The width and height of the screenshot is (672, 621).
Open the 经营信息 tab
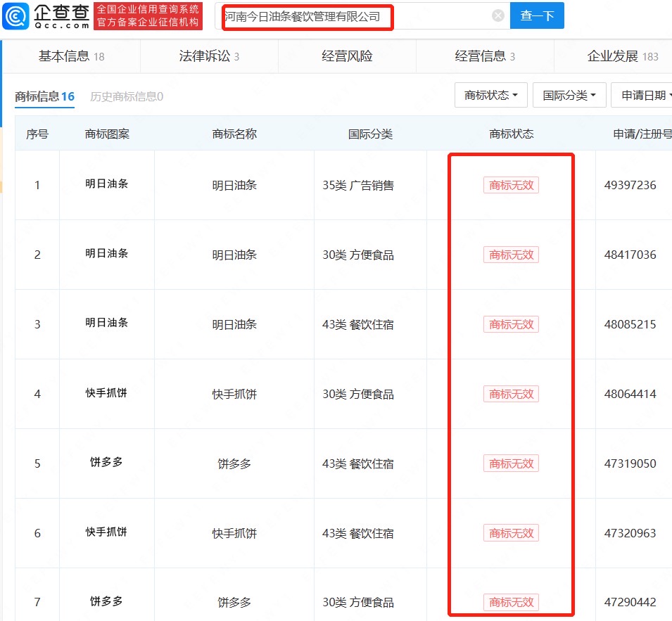(485, 56)
